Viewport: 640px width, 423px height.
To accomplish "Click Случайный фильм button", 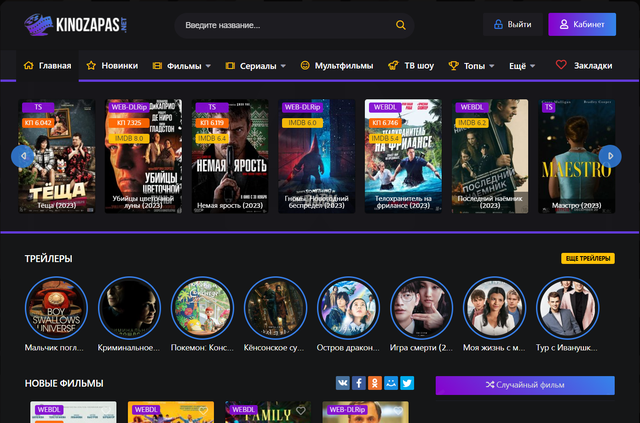I will point(525,385).
